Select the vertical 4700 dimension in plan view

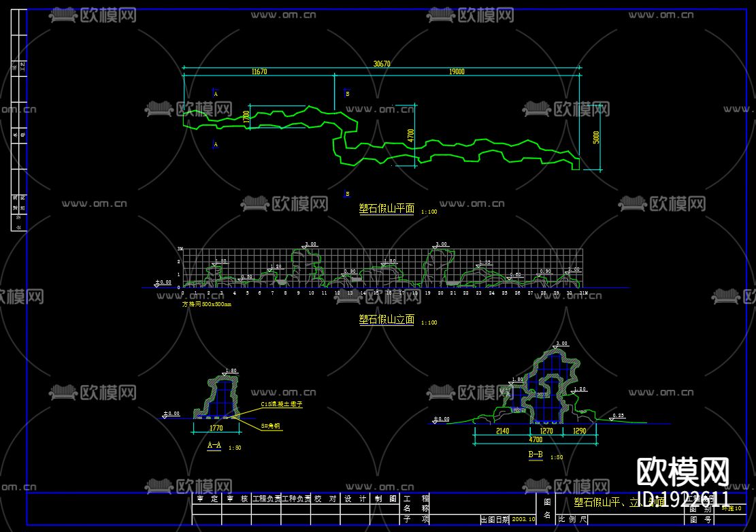pyautogui.click(x=411, y=135)
